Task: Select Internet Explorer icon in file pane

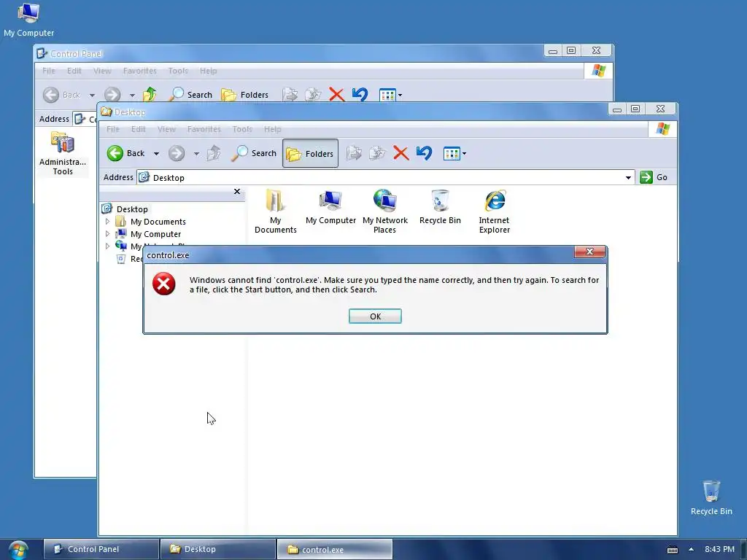Action: pos(495,211)
